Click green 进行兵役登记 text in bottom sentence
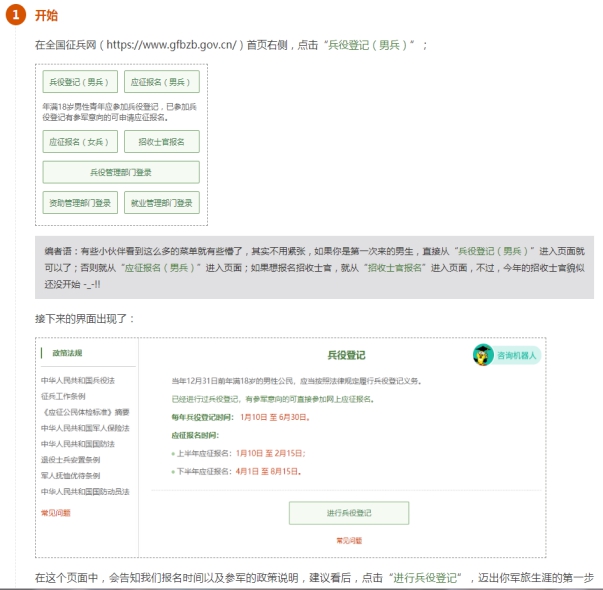This screenshot has width=603, height=590. coord(425,577)
